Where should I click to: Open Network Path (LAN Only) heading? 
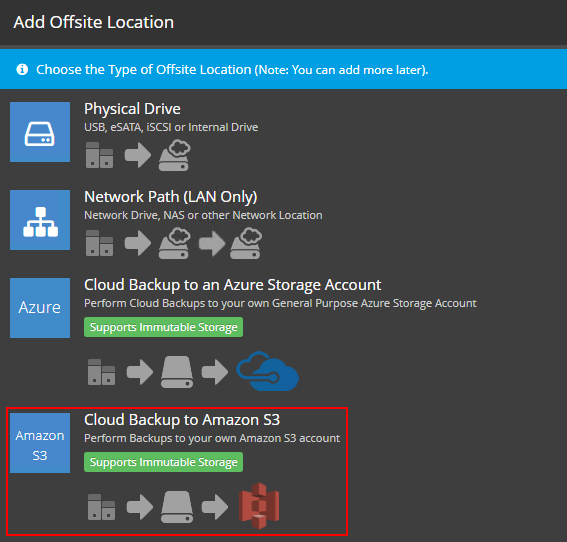171,197
